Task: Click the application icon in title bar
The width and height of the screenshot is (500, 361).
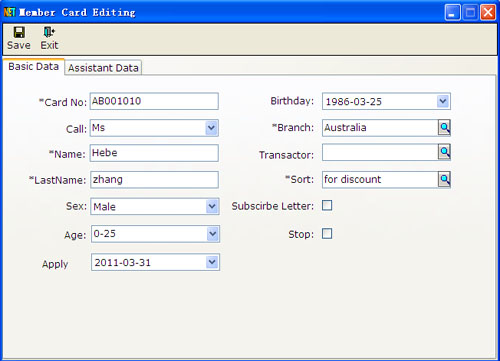Action: (x=9, y=12)
